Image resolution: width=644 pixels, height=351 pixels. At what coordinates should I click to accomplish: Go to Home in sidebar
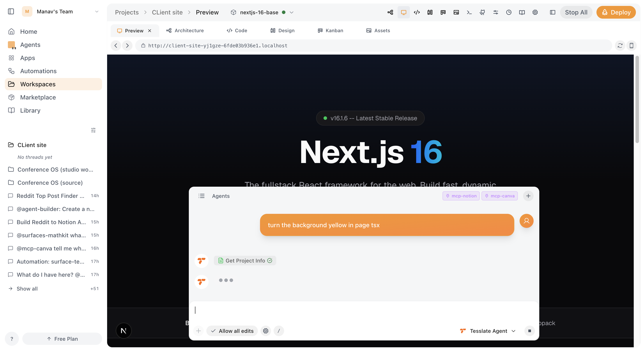coord(53,32)
